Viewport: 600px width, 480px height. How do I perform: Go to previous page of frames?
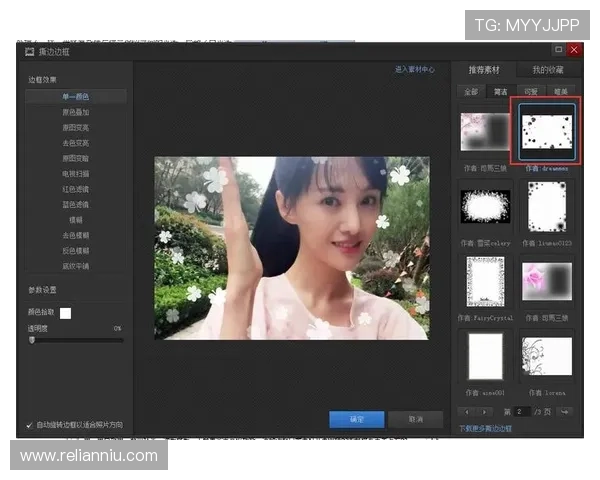tap(464, 411)
